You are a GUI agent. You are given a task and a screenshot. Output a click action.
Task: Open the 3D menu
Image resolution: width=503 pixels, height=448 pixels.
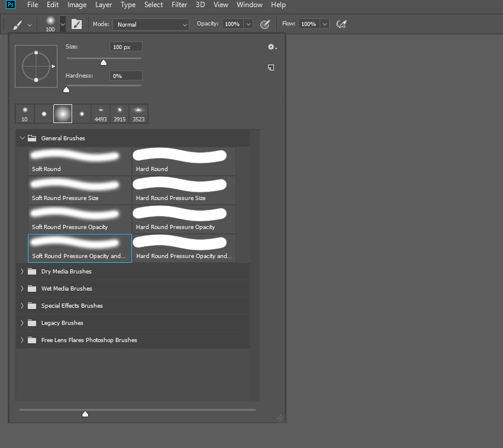pyautogui.click(x=200, y=5)
